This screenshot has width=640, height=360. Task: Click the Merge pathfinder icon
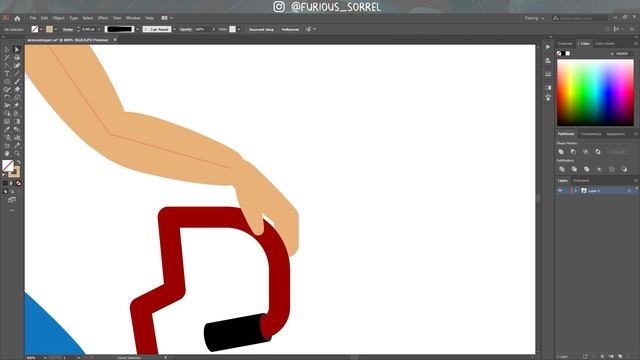click(587, 169)
